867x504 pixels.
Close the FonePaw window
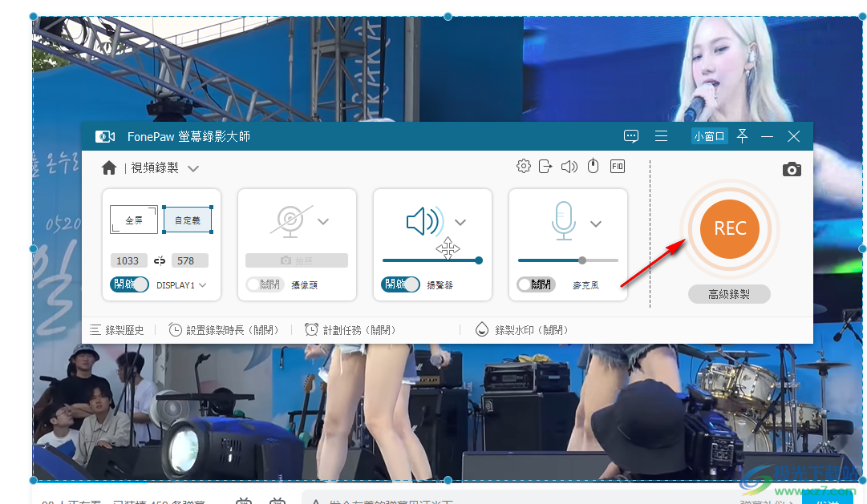coord(793,136)
